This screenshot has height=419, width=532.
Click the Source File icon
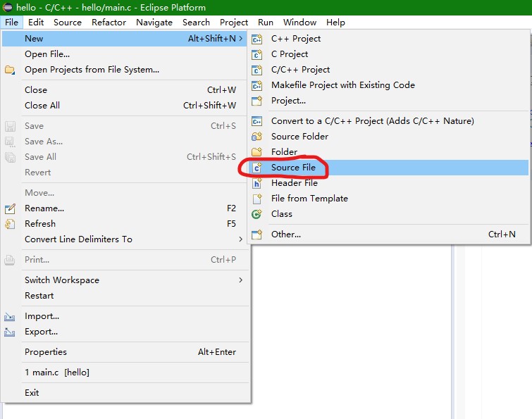[256, 168]
